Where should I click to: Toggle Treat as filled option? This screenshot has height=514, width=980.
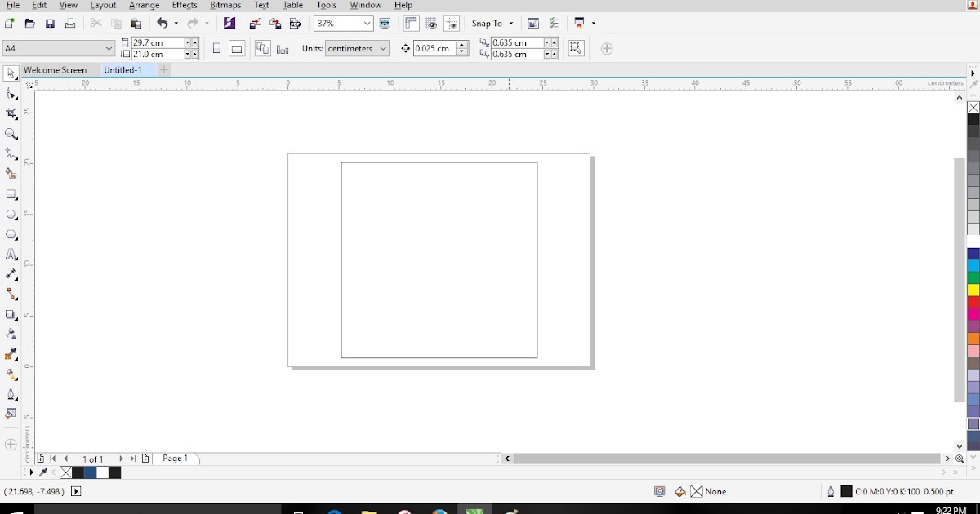coord(576,48)
